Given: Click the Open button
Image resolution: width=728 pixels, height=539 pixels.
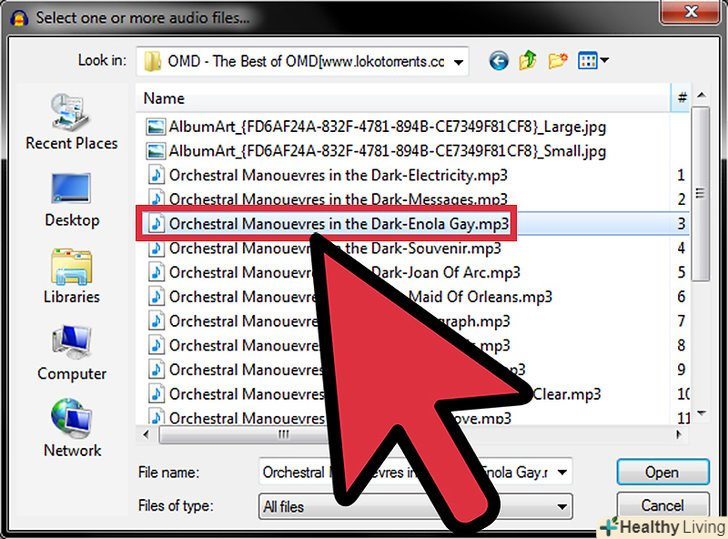Looking at the screenshot, I should coord(663,472).
